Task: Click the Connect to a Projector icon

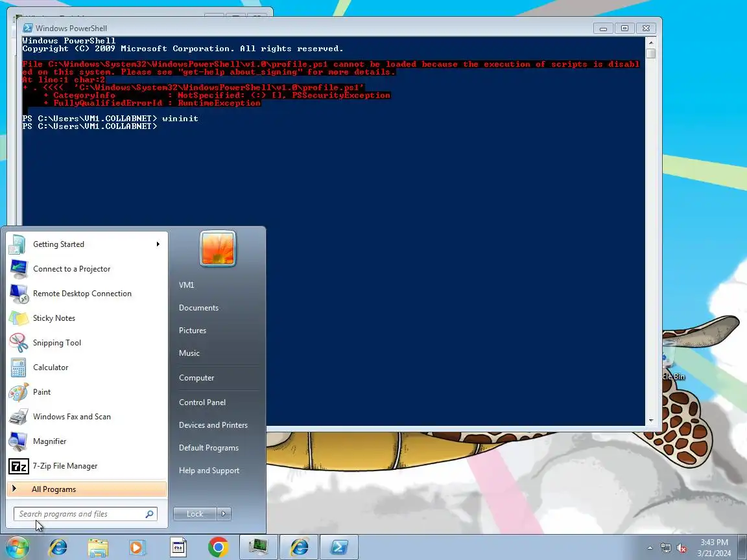Action: click(x=18, y=269)
